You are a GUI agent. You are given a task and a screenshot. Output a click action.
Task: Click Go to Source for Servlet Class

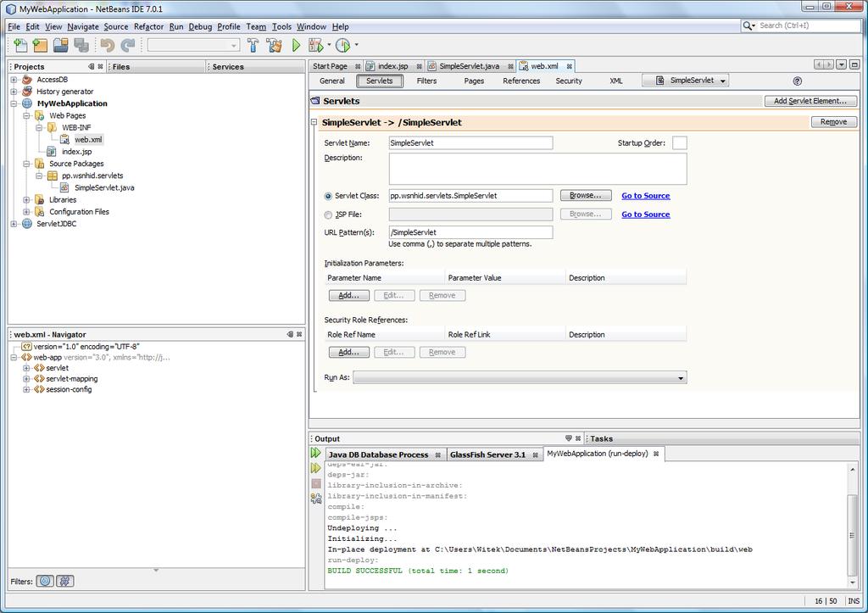[x=645, y=196]
